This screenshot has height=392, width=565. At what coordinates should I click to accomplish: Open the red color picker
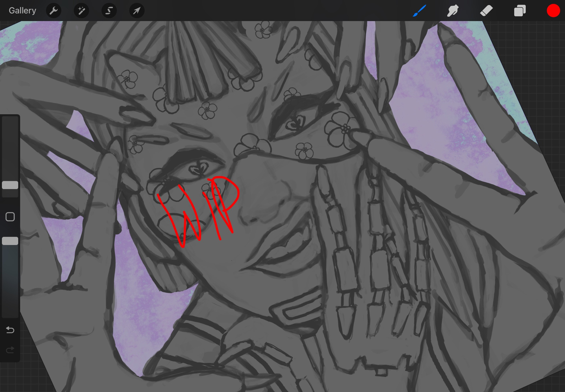click(x=553, y=11)
